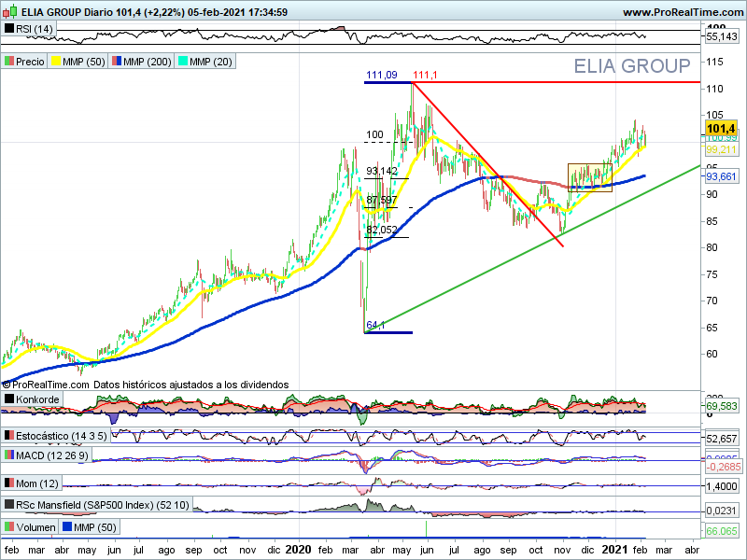Open the MMP (50) moving average label
The image size is (747, 560).
click(x=83, y=62)
